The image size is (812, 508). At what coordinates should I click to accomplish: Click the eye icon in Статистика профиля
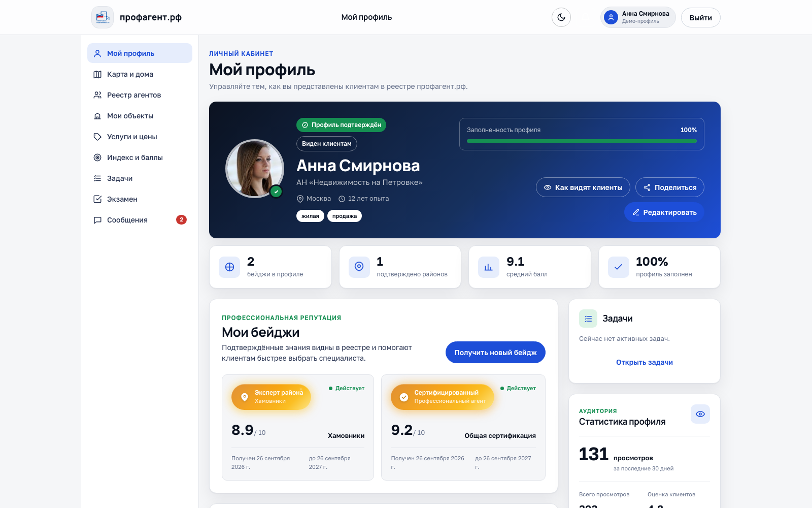click(x=700, y=414)
